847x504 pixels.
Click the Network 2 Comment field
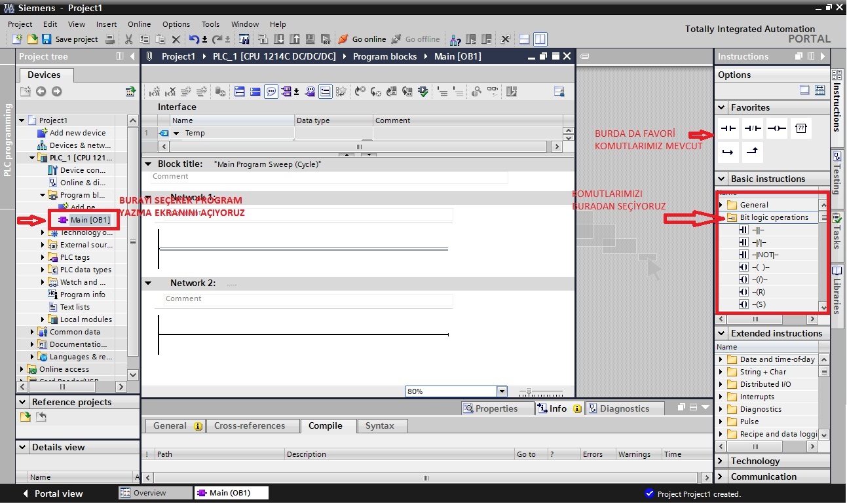(x=308, y=299)
